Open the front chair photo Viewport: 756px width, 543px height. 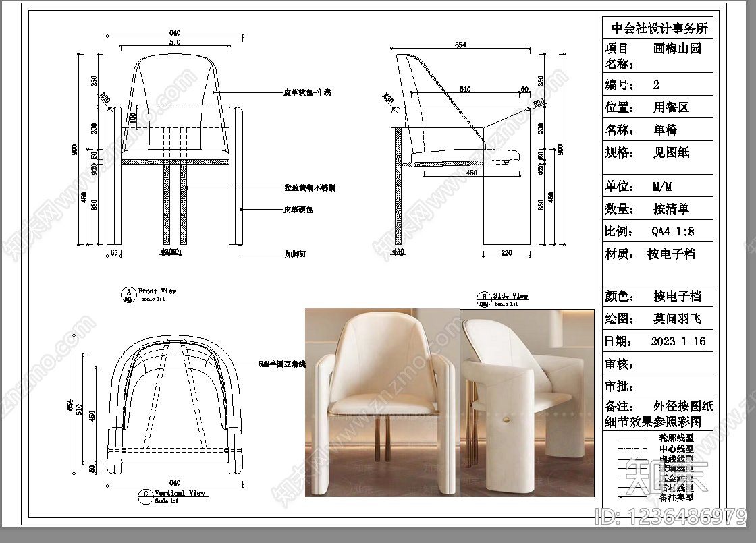[382, 402]
